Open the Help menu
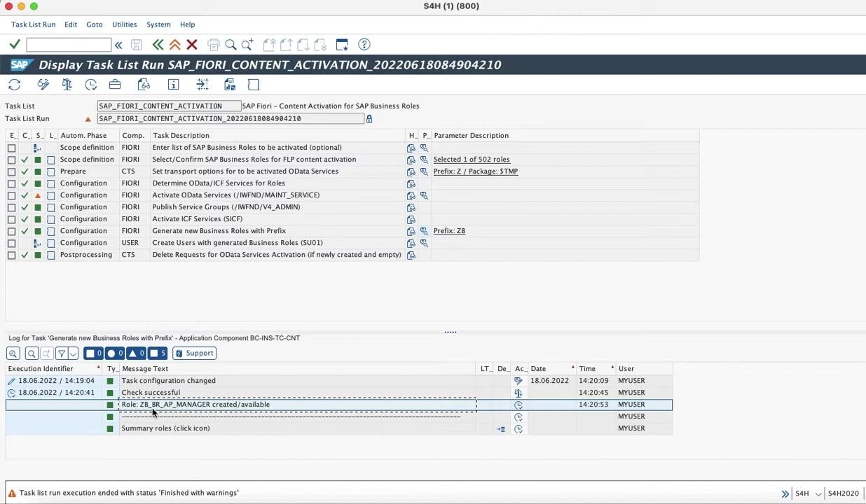The height and width of the screenshot is (504, 866). click(187, 24)
